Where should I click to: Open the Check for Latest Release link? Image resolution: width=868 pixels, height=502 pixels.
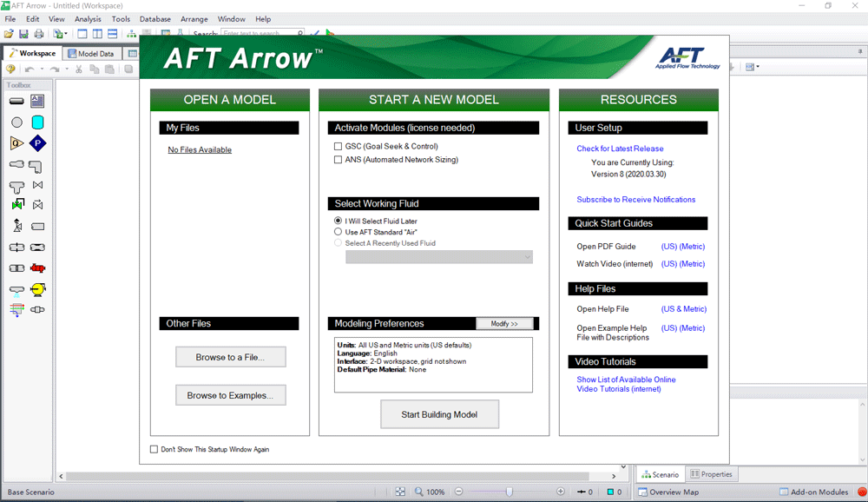[x=620, y=149]
